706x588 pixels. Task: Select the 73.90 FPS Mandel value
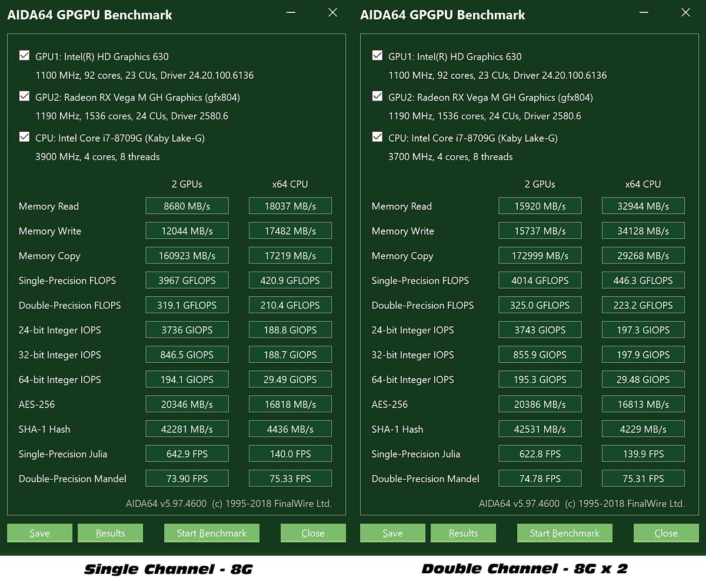point(187,478)
